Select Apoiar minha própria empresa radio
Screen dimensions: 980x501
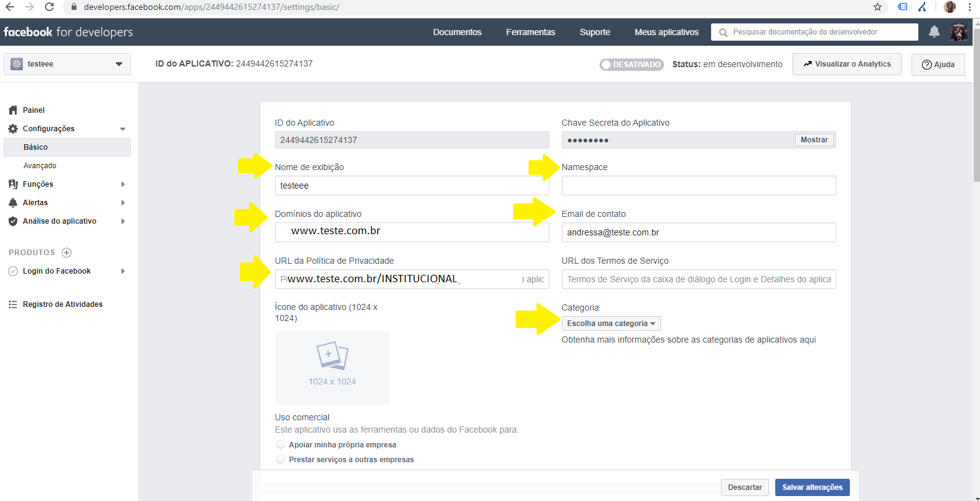pos(281,444)
